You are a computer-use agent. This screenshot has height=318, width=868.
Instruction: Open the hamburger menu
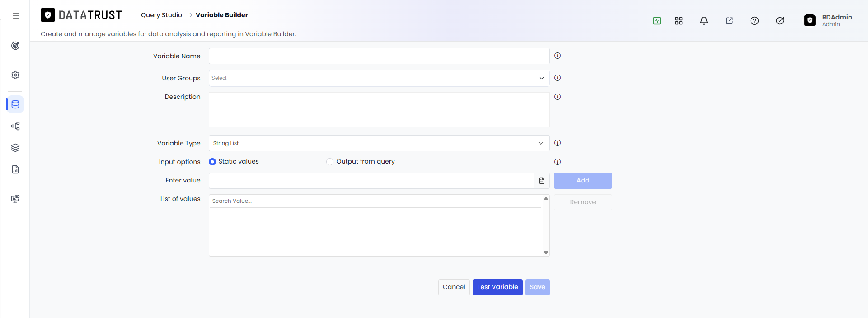pos(16,16)
